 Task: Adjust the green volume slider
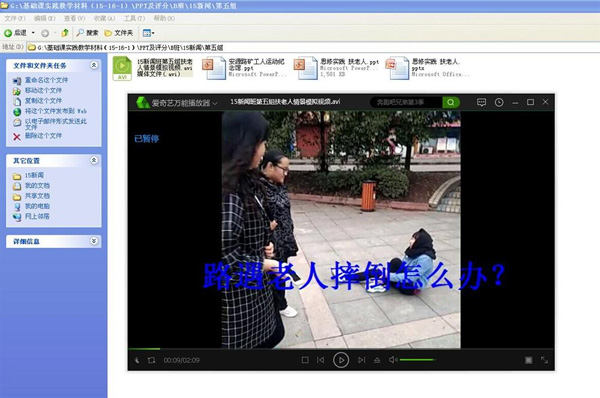[417, 360]
